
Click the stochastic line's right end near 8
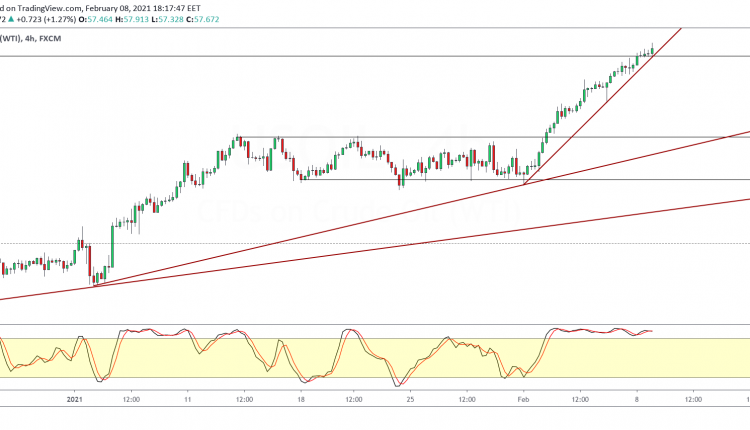point(651,330)
